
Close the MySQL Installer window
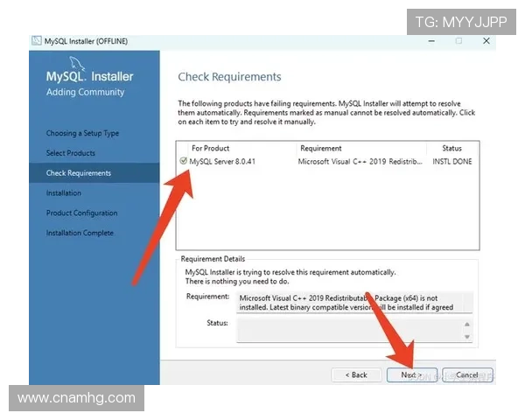486,41
